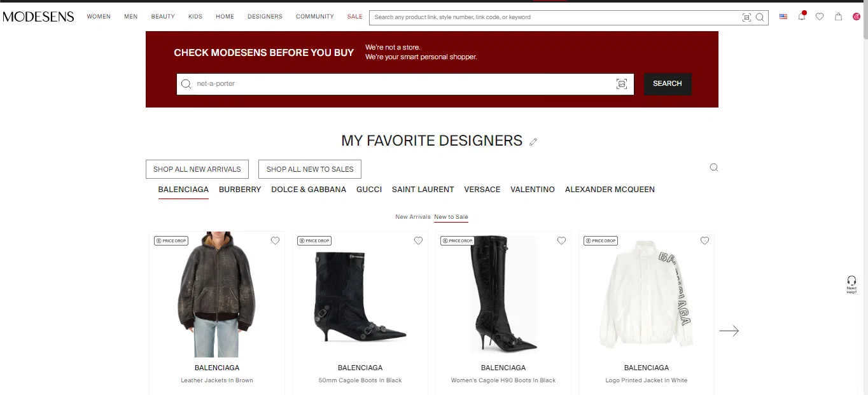868x395 pixels.
Task: Open the Need Help headset widget
Action: (851, 284)
